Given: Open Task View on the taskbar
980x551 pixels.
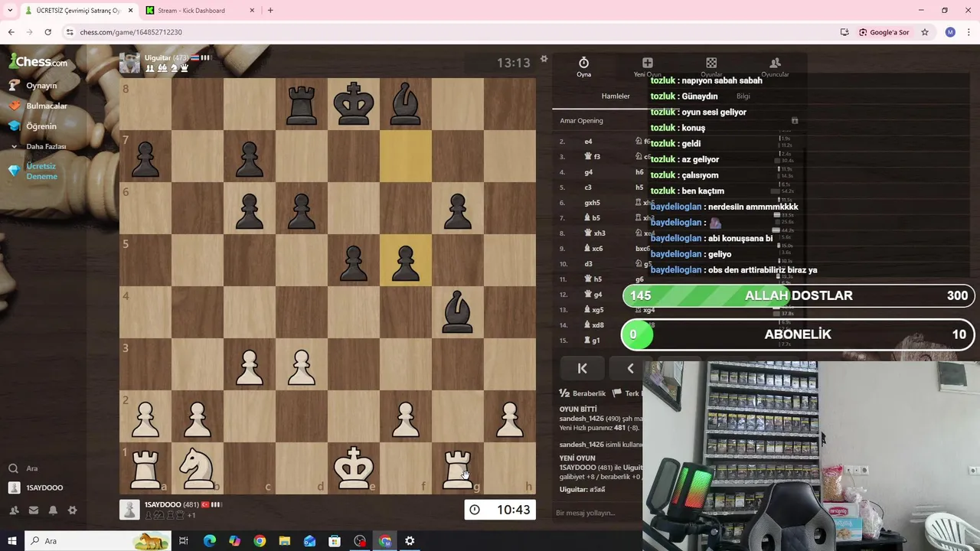Looking at the screenshot, I should (x=184, y=541).
